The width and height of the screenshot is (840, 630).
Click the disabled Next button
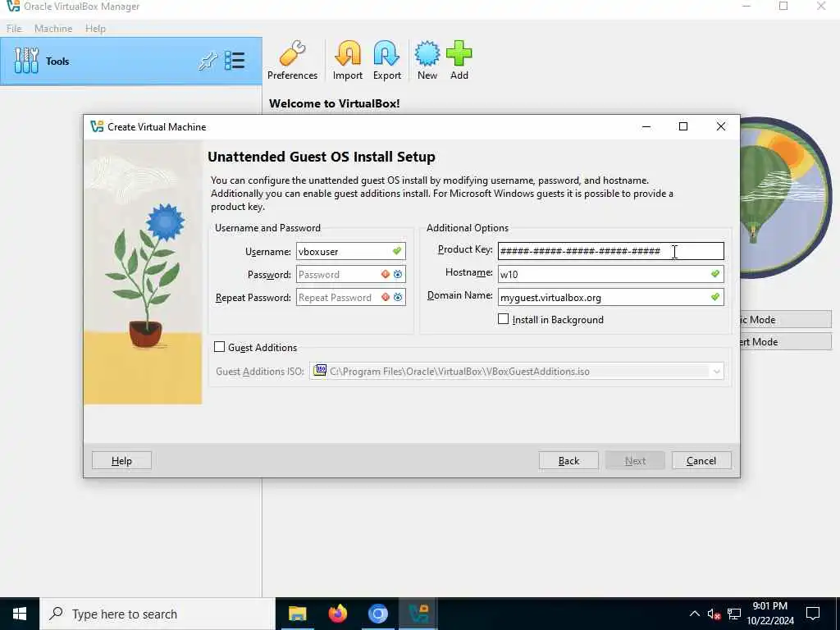[635, 461]
